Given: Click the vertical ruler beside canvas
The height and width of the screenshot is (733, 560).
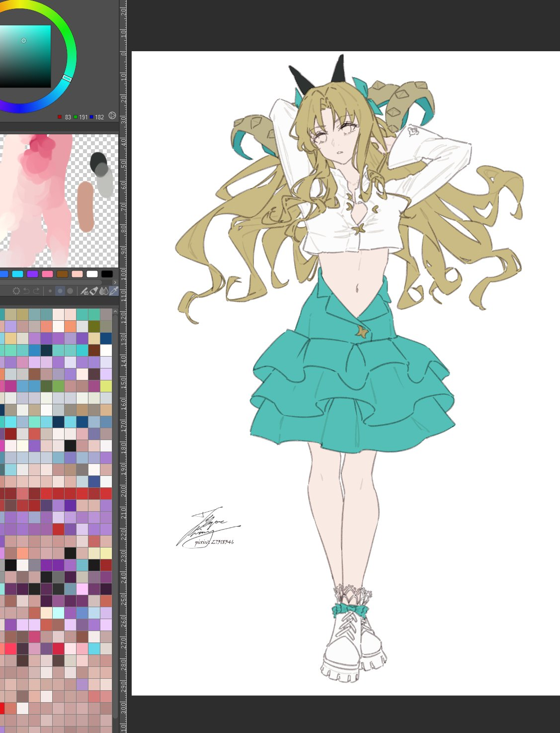Looking at the screenshot, I should 123,366.
